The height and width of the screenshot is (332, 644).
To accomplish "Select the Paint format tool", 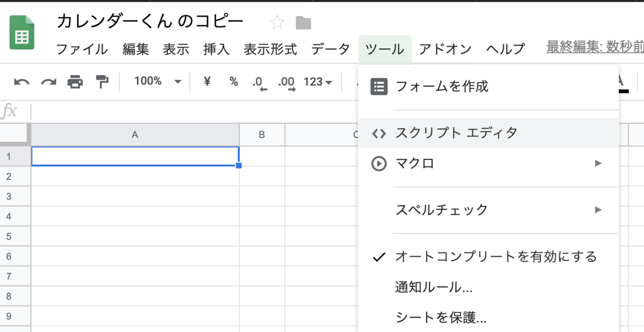I will point(103,82).
